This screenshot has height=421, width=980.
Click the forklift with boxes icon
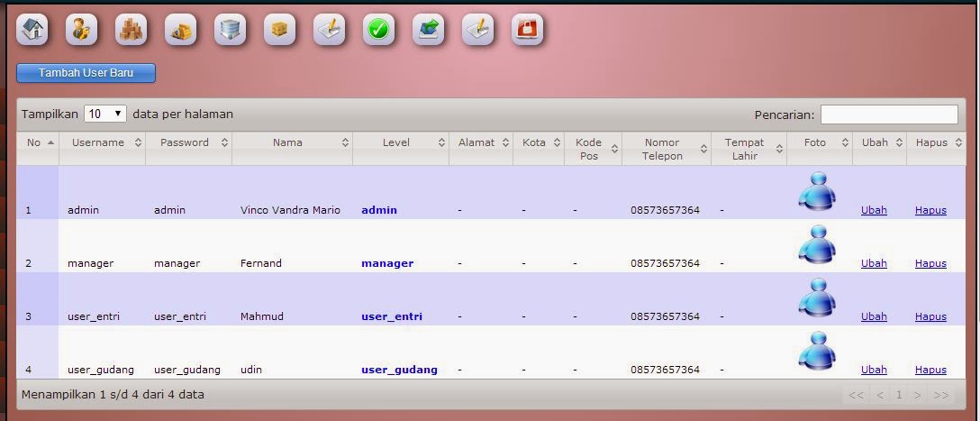click(x=181, y=30)
